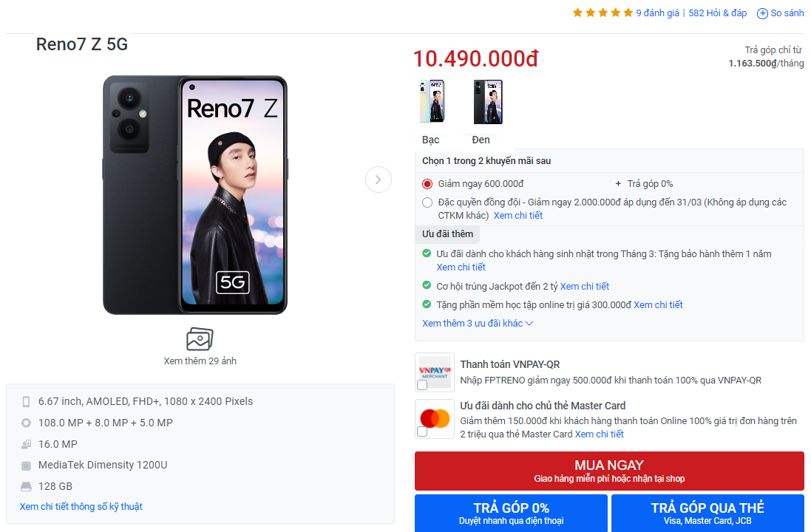Choose TRẢ GÓP 0% installment button

pos(511,514)
